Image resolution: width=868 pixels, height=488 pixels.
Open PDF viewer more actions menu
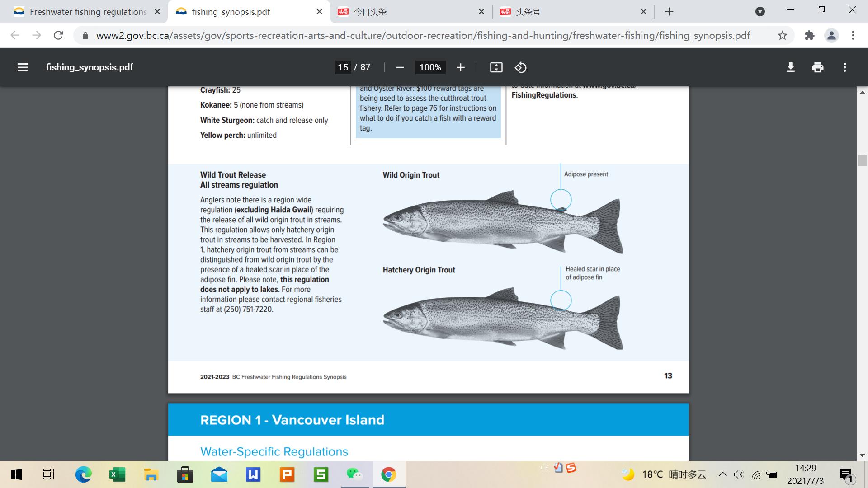pyautogui.click(x=844, y=67)
